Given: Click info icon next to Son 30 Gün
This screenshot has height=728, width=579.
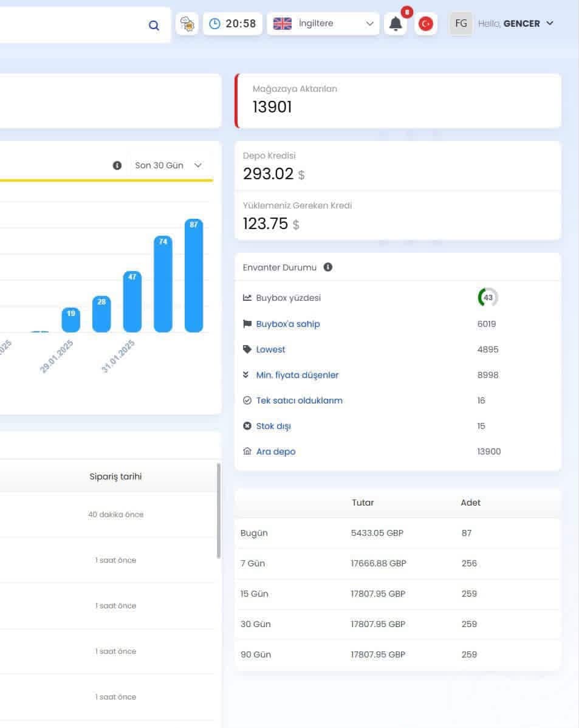Looking at the screenshot, I should point(117,165).
